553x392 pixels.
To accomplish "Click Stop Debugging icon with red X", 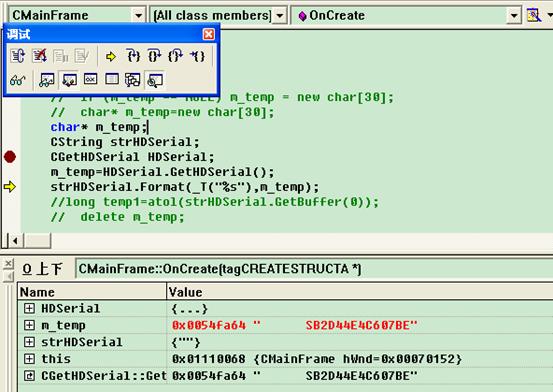I will (x=40, y=56).
